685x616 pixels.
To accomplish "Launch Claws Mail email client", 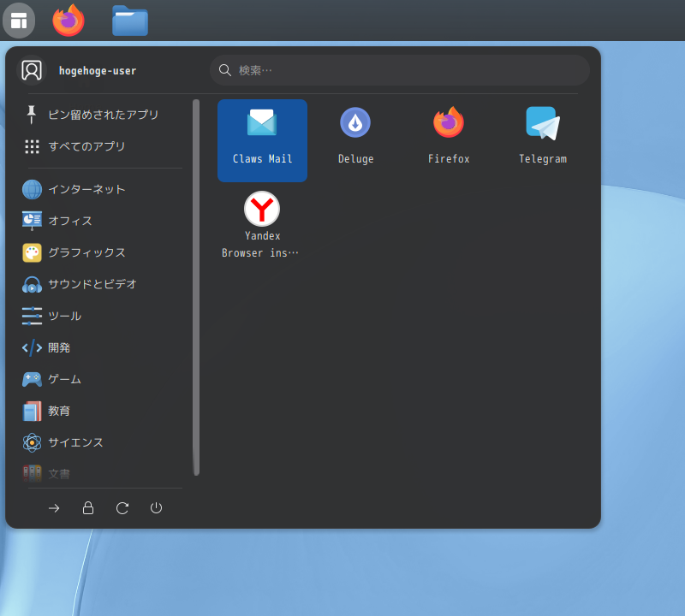I will coord(262,139).
